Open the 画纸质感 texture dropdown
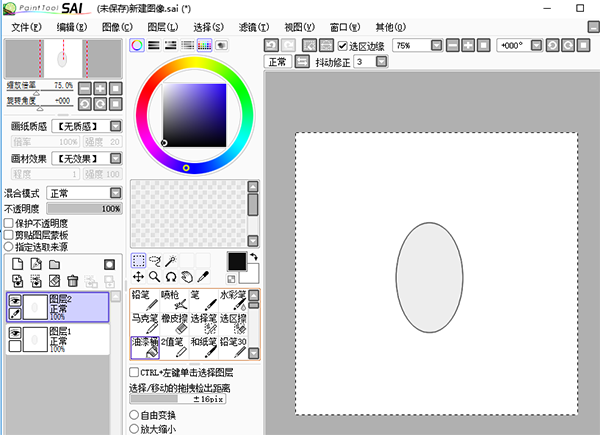The height and width of the screenshot is (435, 600). [x=116, y=126]
